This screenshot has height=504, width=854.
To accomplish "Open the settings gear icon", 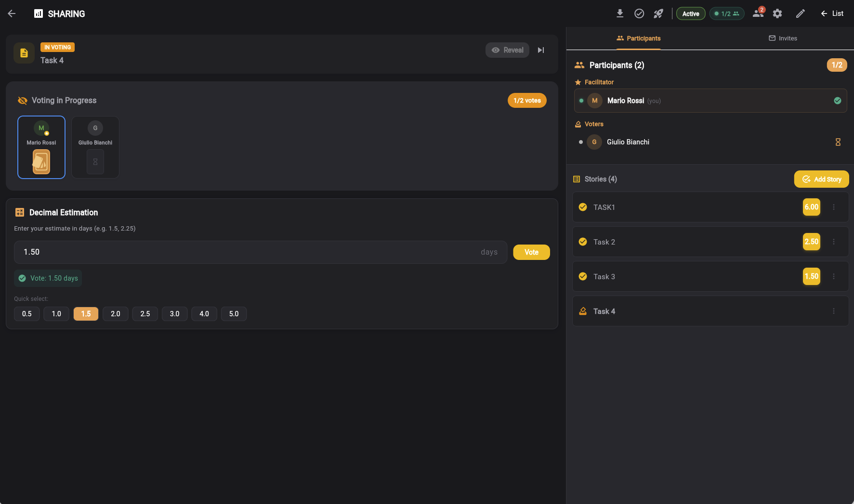I will tap(777, 13).
